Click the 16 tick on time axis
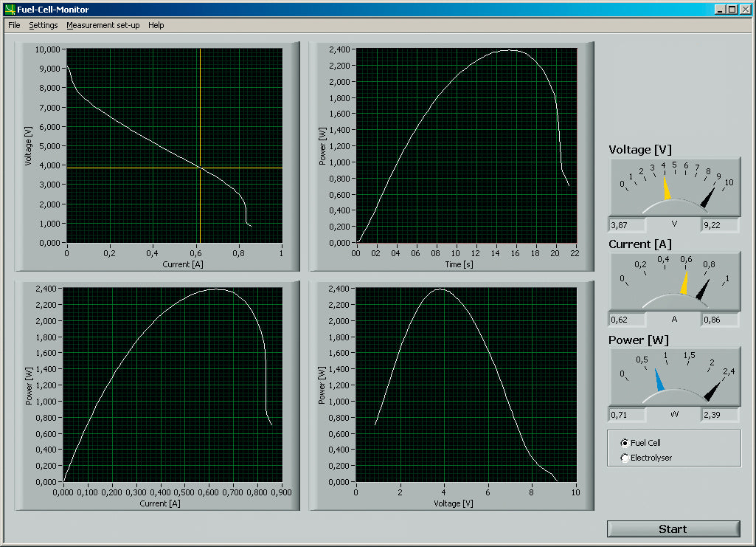756x547 pixels. (x=515, y=253)
